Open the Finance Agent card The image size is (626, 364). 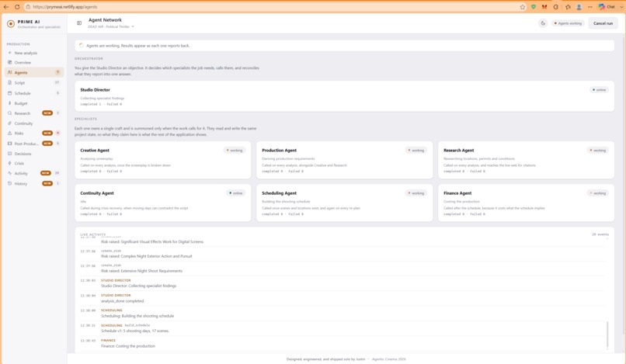click(526, 203)
